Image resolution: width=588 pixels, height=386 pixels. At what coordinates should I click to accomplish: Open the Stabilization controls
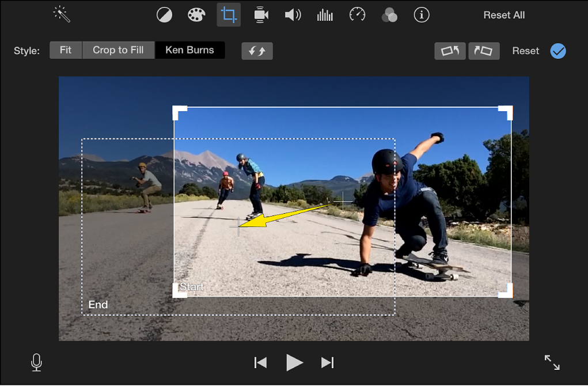point(260,15)
